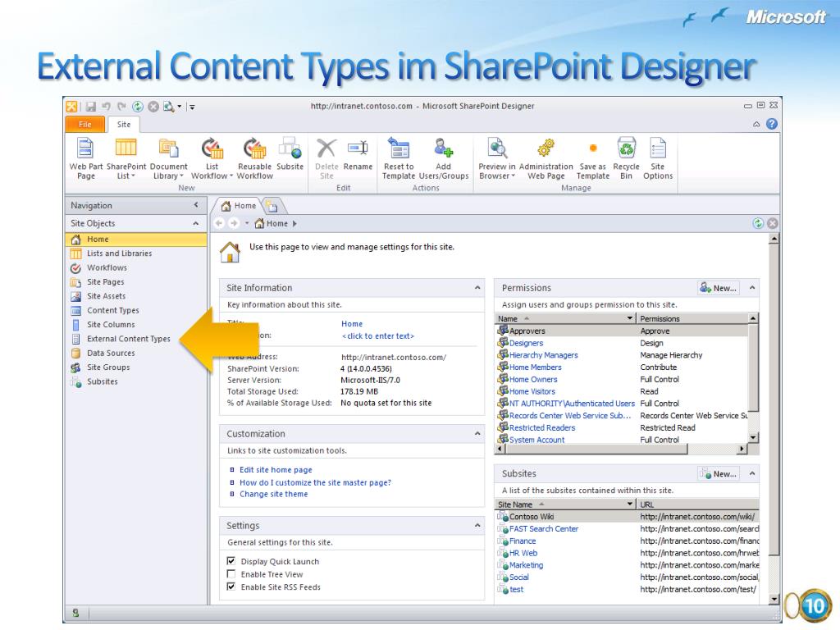Open How do I customize the site master page

[315, 482]
